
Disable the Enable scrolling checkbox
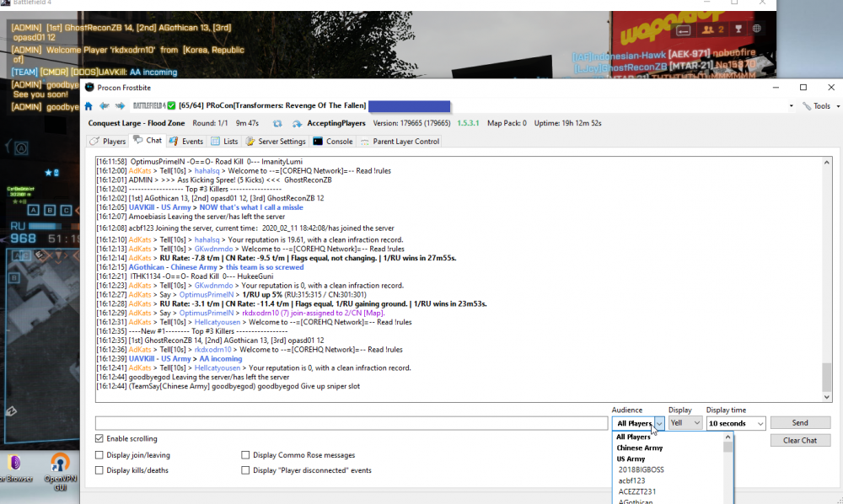coord(99,438)
